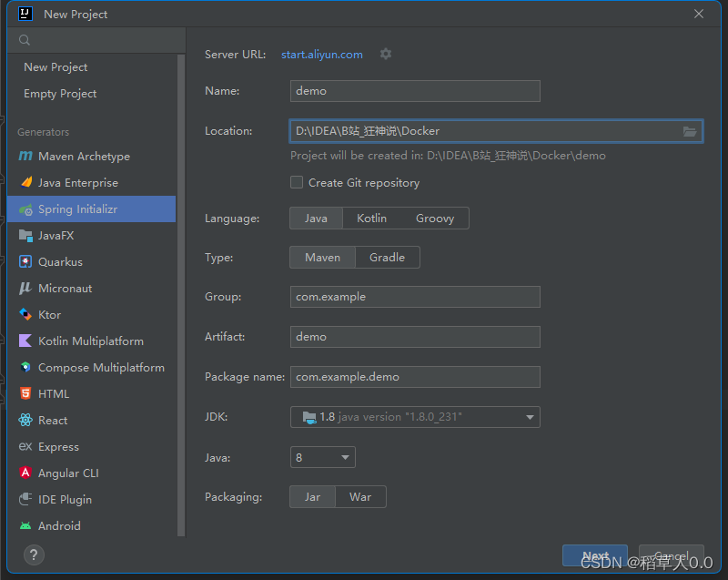Select Groovy as the language
Screen dimensions: 728x580
click(435, 219)
